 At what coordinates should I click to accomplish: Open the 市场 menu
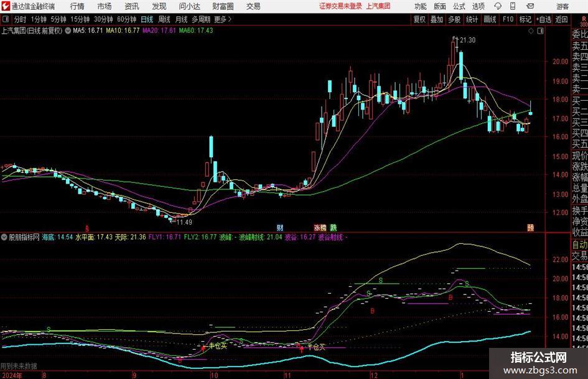tap(105, 6)
